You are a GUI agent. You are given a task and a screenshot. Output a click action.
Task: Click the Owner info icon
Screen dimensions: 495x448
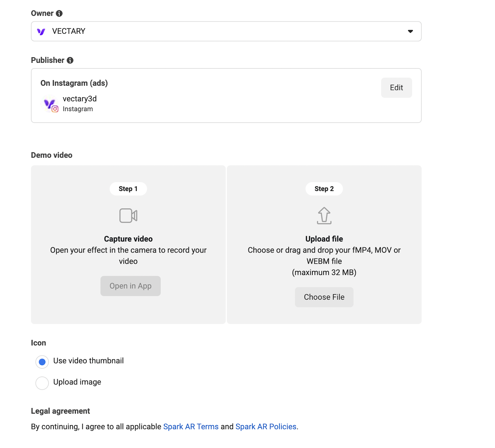click(x=59, y=13)
